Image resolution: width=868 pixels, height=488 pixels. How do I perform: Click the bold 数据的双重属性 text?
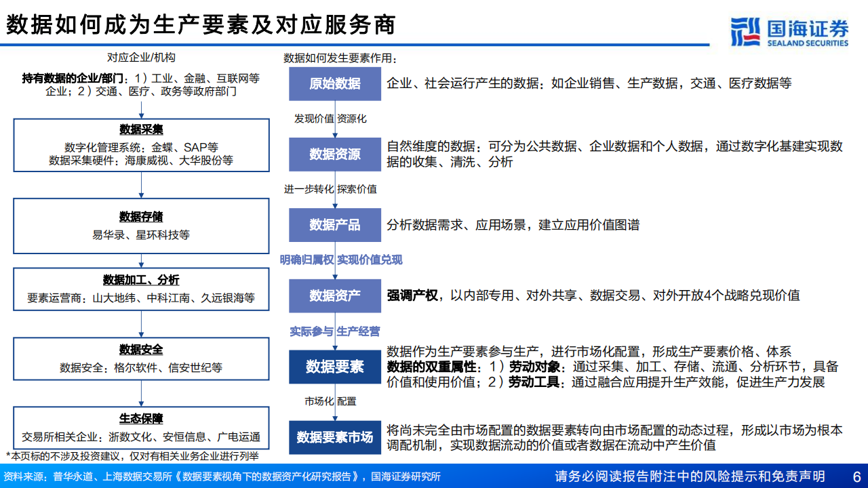pos(431,367)
